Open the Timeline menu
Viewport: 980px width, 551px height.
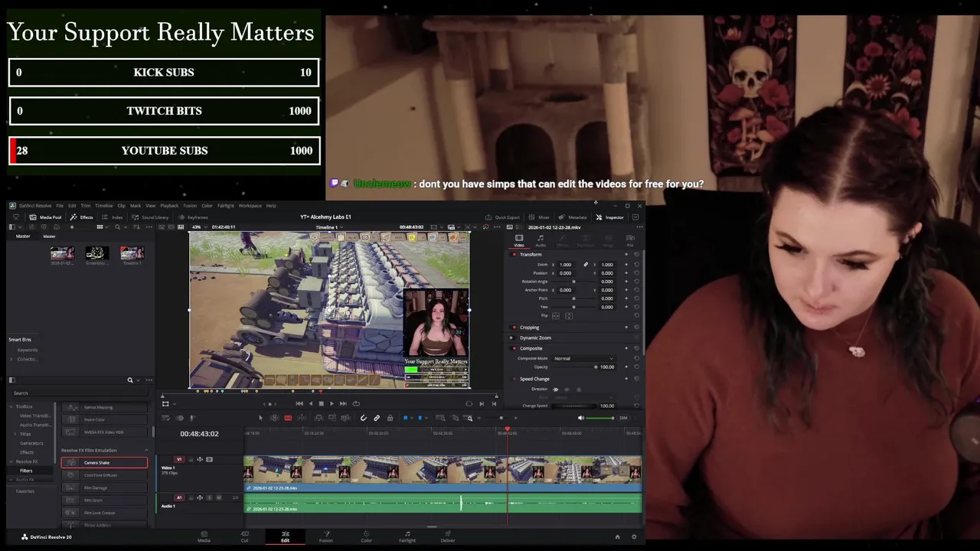(x=103, y=206)
